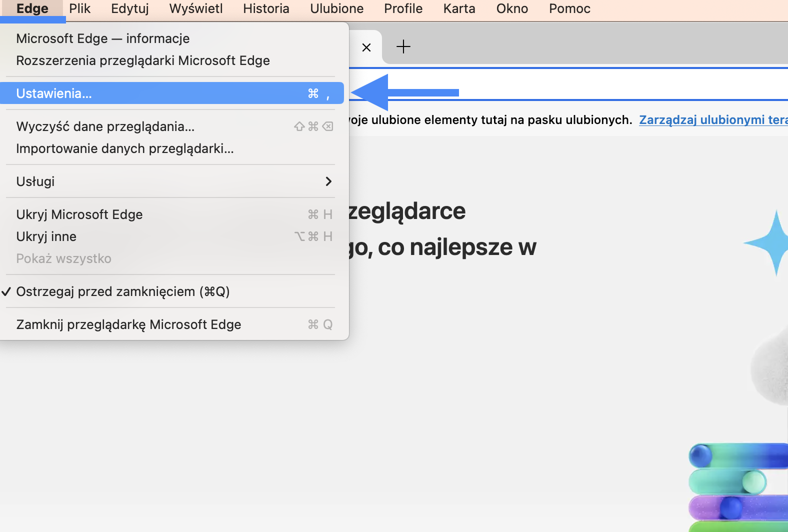Open the Okno menu

tap(512, 9)
